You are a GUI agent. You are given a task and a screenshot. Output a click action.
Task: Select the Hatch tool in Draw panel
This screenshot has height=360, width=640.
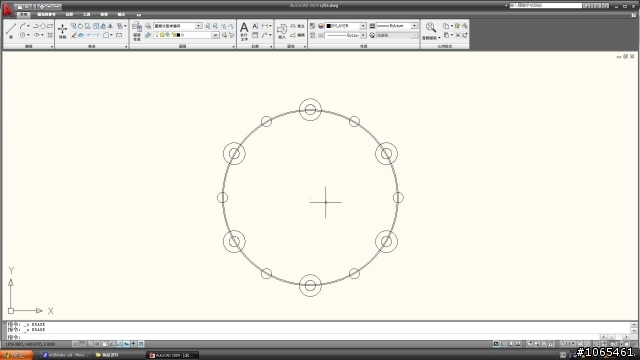(50, 35)
